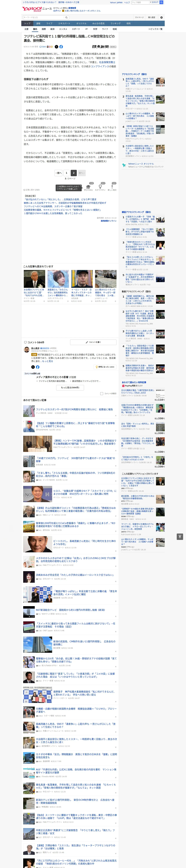Dismiss the イーロン・マスク recommended article
Viewport: 186px width, 868px height.
(92, 301)
